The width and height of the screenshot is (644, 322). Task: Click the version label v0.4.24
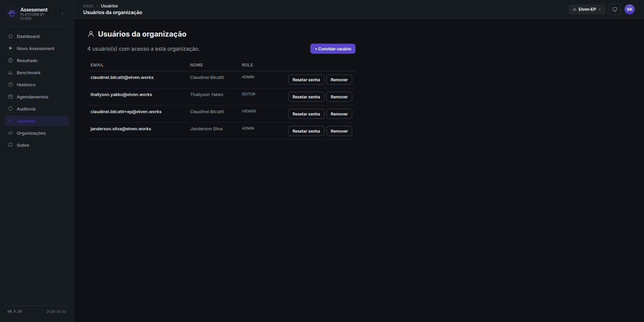coord(15,312)
